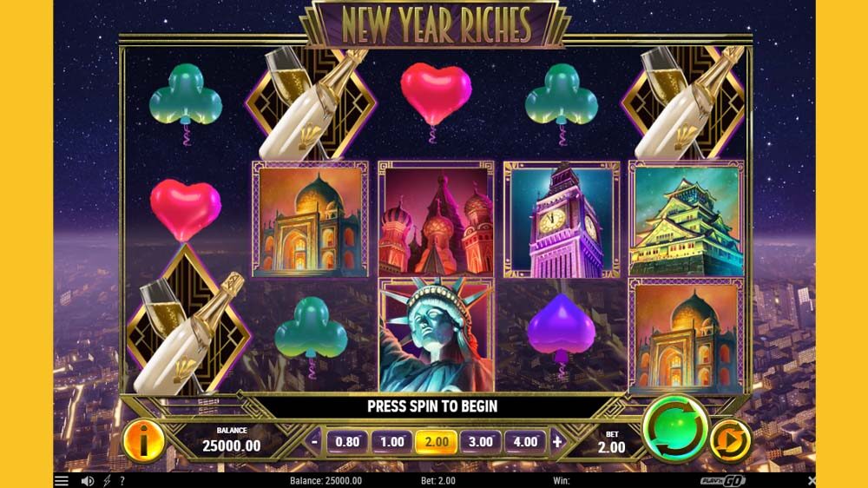Decrease bet with the minus button
868x488 pixels.
[x=314, y=441]
